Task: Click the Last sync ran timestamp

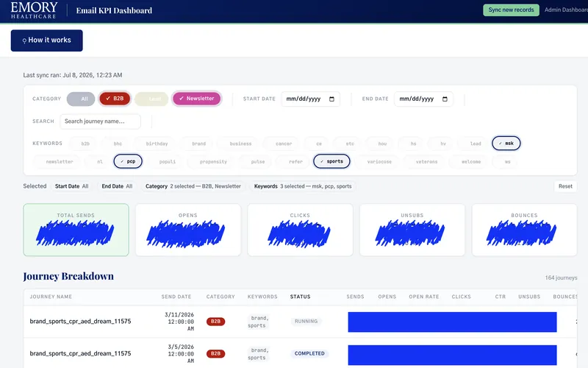Action: [x=72, y=75]
